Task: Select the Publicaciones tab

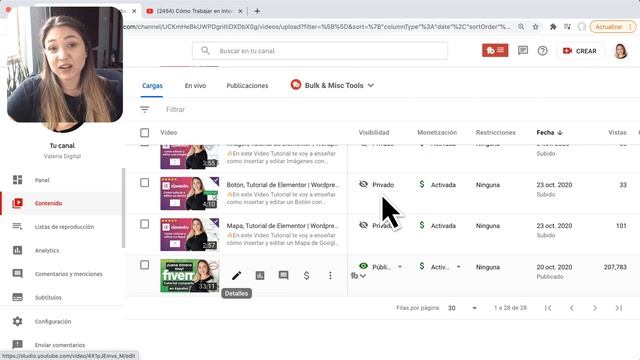Action: pos(247,86)
